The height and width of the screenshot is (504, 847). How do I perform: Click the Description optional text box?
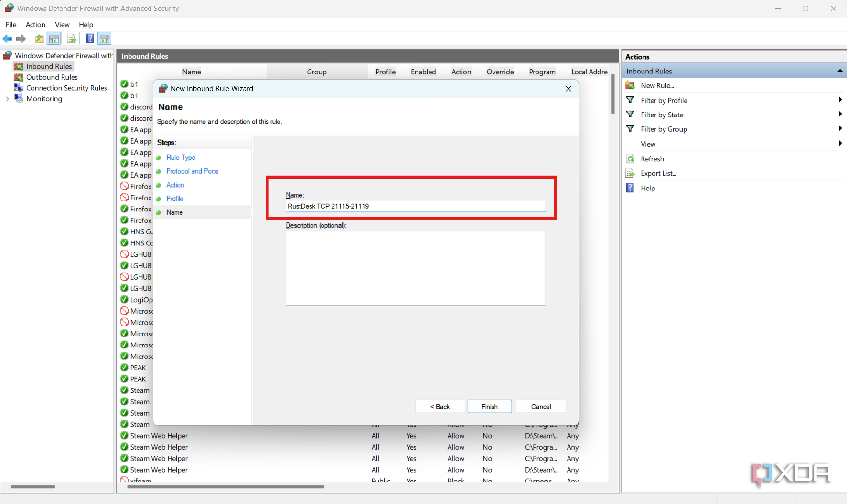point(415,268)
